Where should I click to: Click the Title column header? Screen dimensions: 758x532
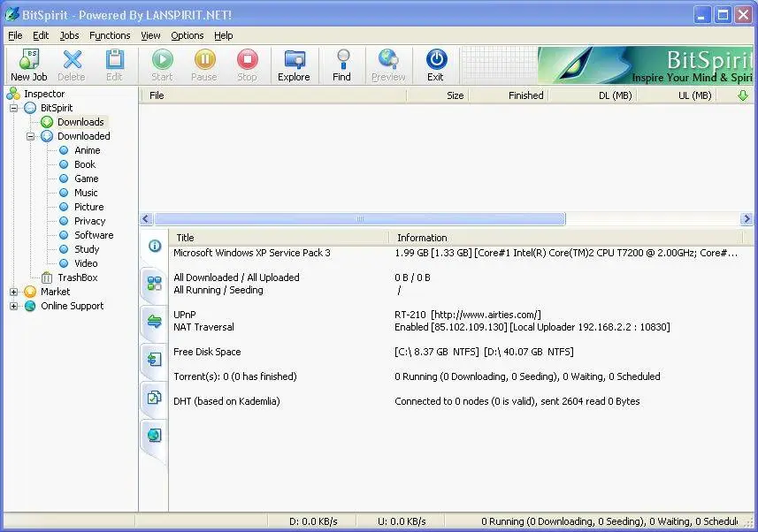[x=279, y=238]
